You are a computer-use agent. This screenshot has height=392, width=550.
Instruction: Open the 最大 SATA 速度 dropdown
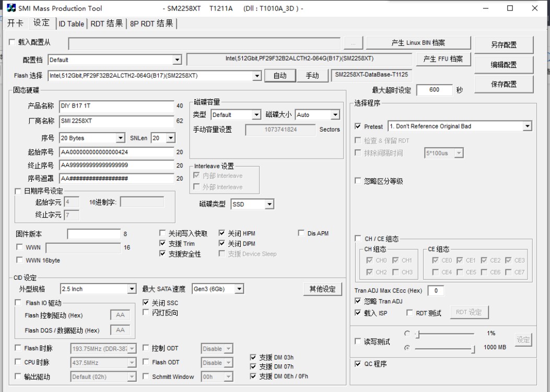[x=239, y=289]
